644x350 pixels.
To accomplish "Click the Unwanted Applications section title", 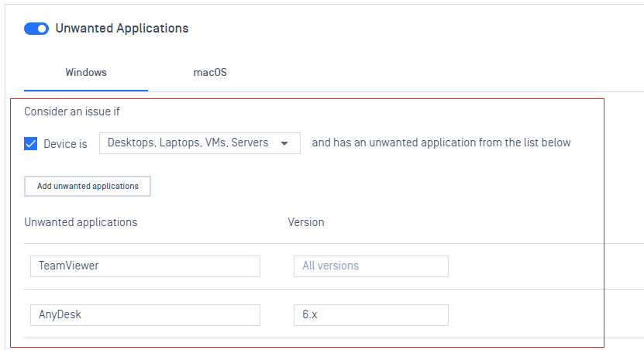I will pos(122,29).
